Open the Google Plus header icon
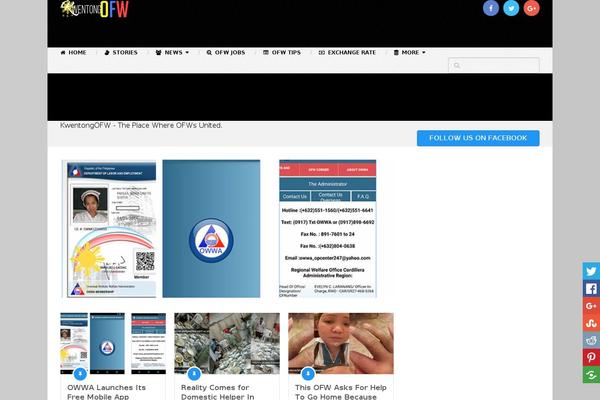This screenshot has width=600, height=400. click(532, 8)
